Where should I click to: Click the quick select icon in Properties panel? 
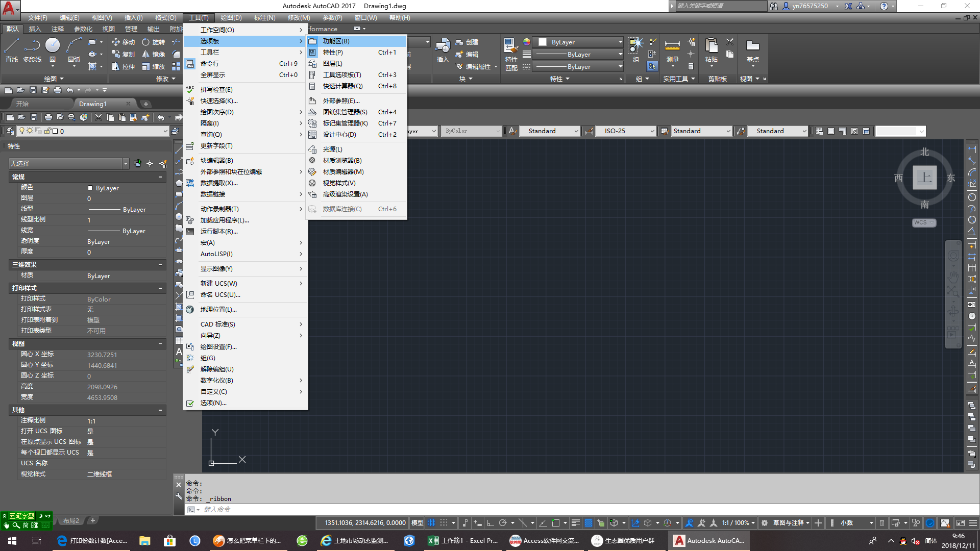(163, 164)
